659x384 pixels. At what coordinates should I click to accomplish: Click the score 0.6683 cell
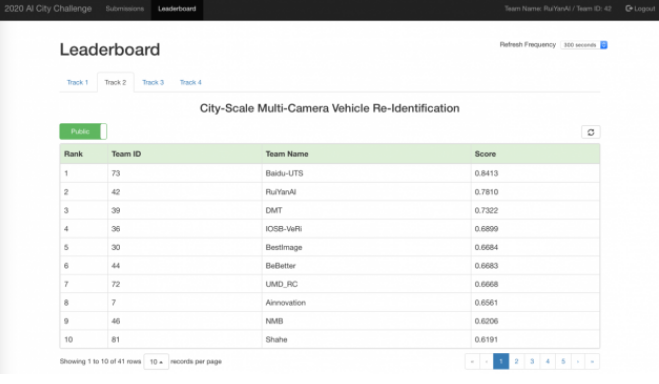[x=535, y=266]
